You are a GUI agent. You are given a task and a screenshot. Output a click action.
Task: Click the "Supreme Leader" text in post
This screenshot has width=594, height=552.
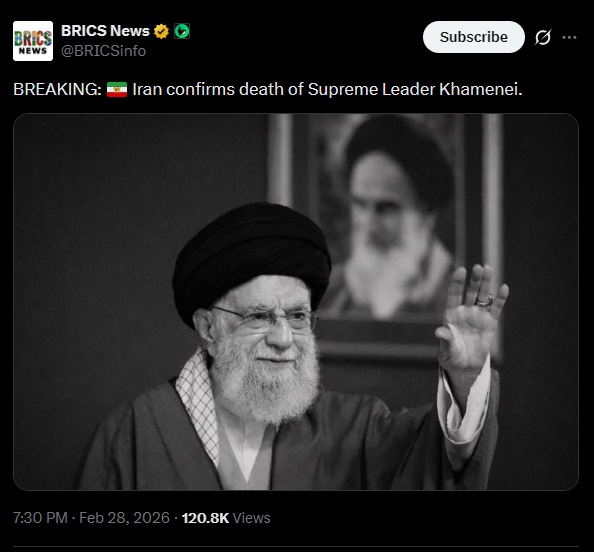pos(371,90)
